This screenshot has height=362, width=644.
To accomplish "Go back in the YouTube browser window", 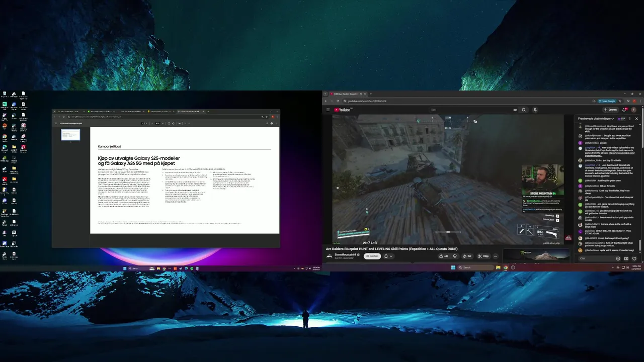I will click(x=326, y=101).
